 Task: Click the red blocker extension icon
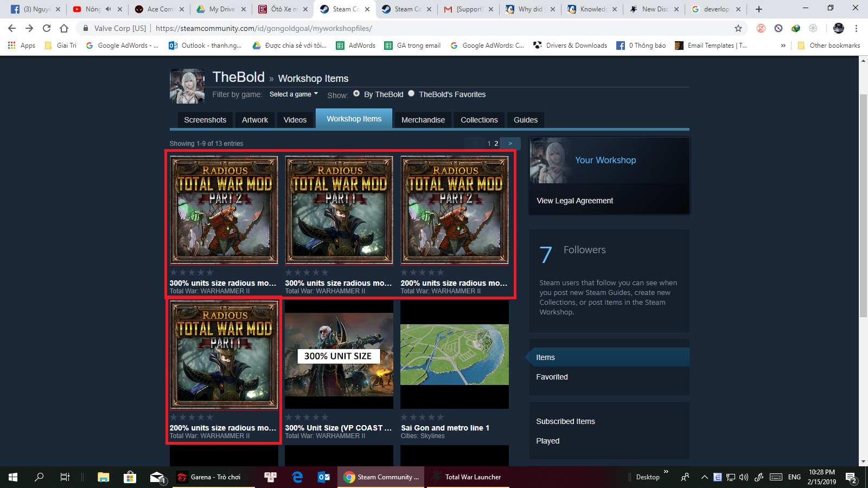click(762, 28)
